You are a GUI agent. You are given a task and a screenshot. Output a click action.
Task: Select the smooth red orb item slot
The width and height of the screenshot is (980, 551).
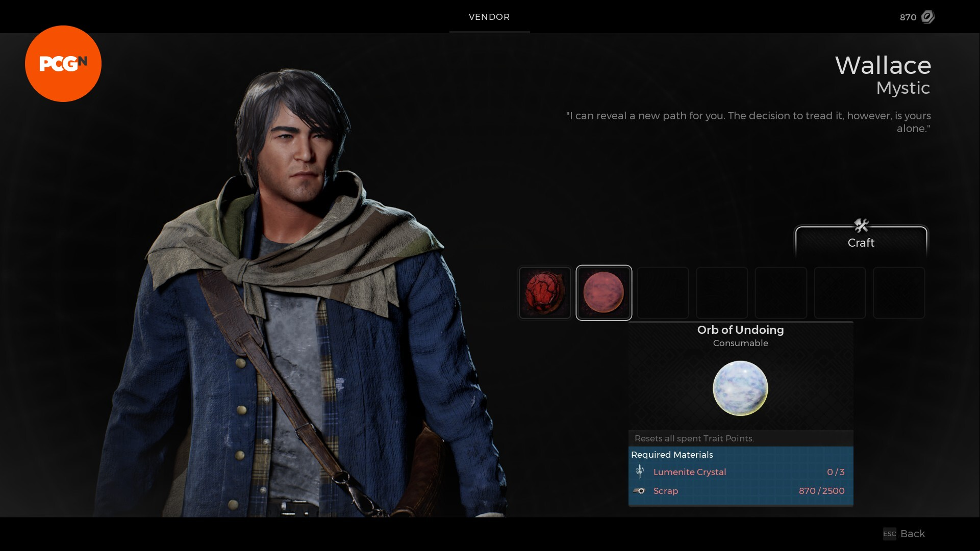point(604,293)
